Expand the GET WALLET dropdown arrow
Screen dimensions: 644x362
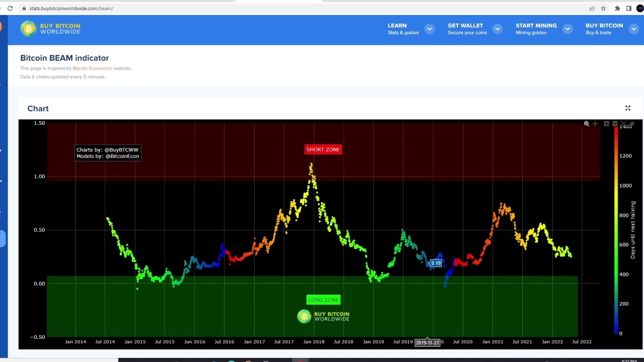(x=497, y=29)
